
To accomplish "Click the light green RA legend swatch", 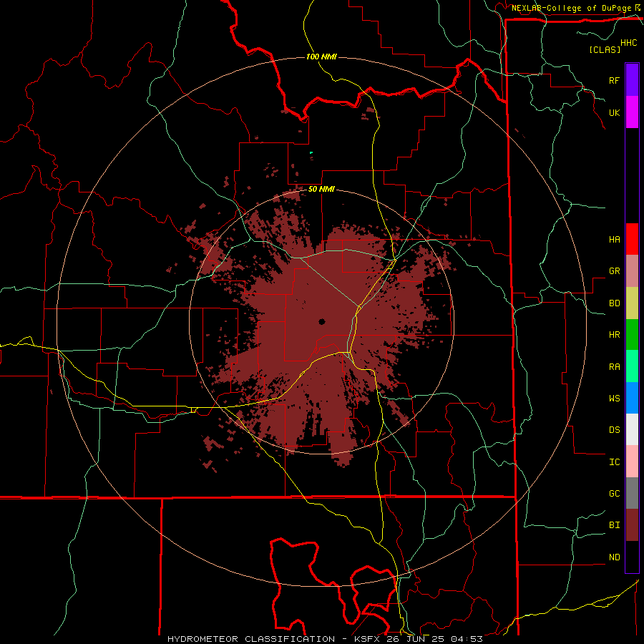I will point(632,366).
